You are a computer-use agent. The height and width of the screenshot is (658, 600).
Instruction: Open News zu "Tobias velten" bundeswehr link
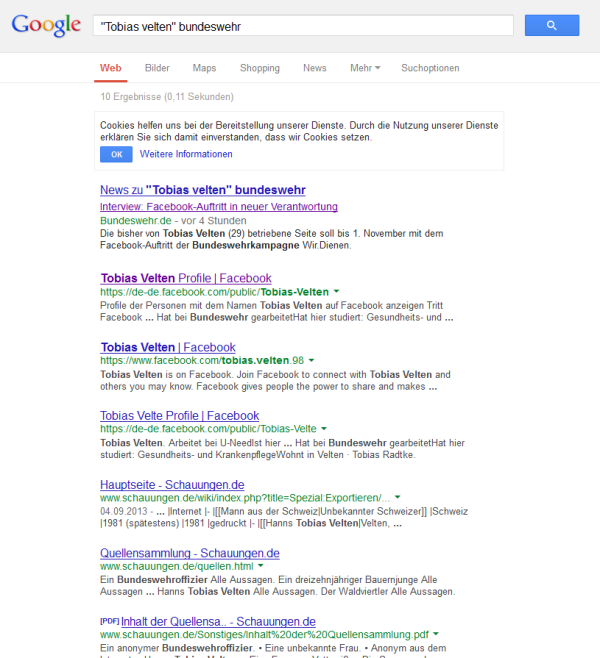coord(203,190)
